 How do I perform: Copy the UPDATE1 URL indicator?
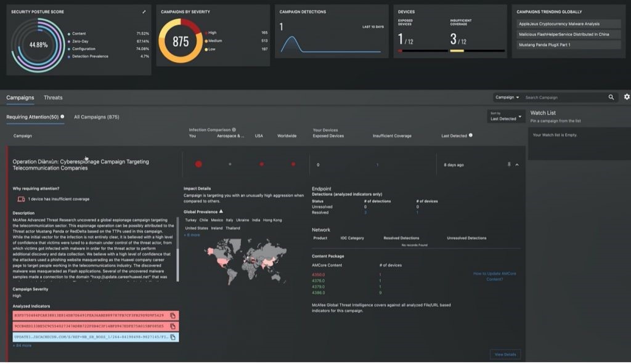pos(173,337)
